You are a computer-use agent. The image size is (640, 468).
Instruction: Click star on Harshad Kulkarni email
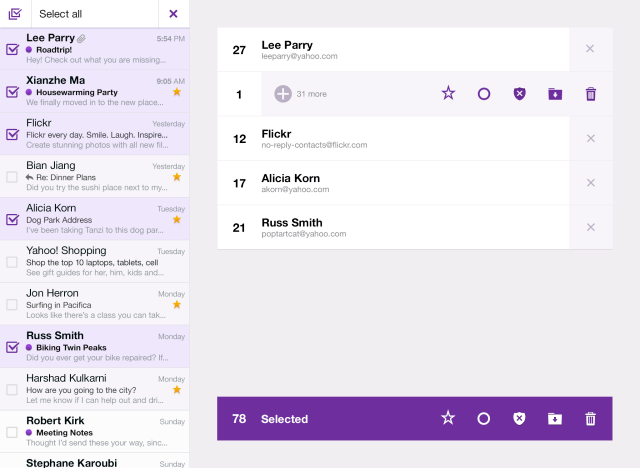point(177,390)
